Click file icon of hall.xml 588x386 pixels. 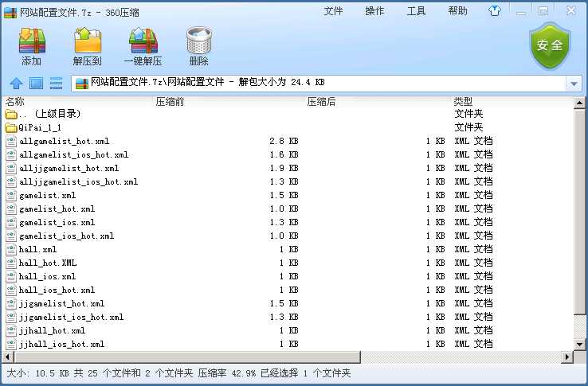11,249
